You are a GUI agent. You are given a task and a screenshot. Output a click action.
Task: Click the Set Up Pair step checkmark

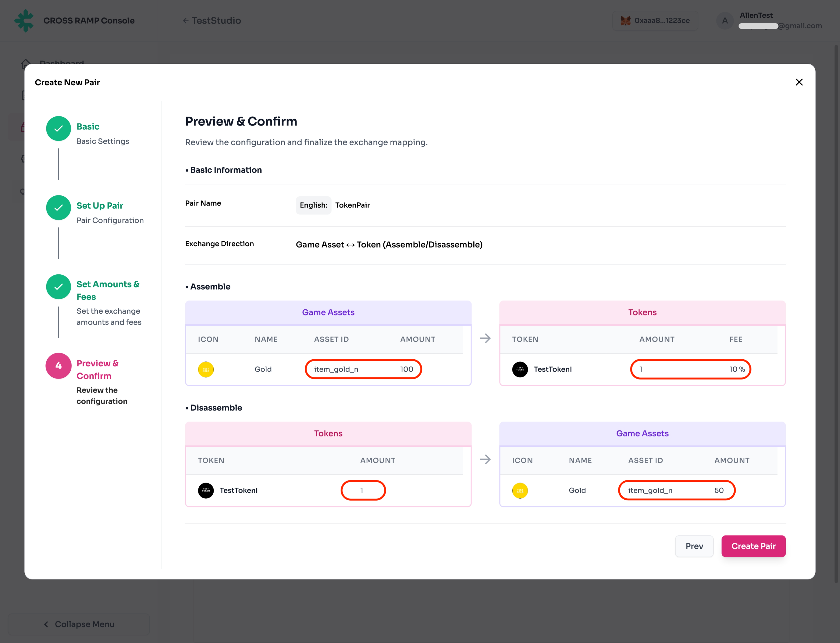[58, 208]
